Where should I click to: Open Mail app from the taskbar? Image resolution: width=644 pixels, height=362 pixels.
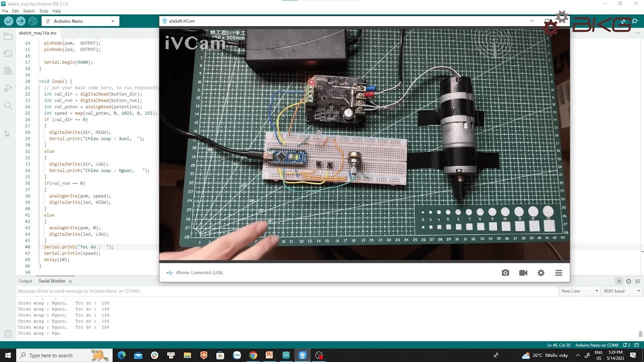click(138, 355)
